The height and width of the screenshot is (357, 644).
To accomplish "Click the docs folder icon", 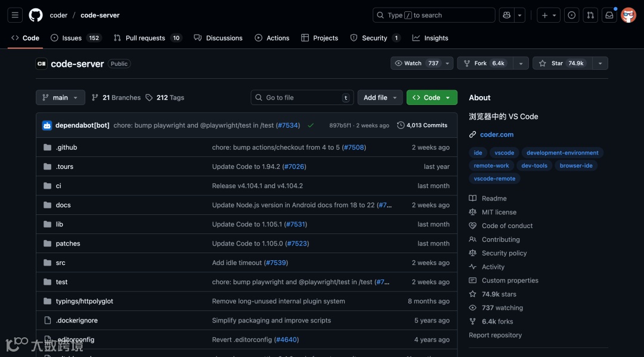I will (x=48, y=205).
